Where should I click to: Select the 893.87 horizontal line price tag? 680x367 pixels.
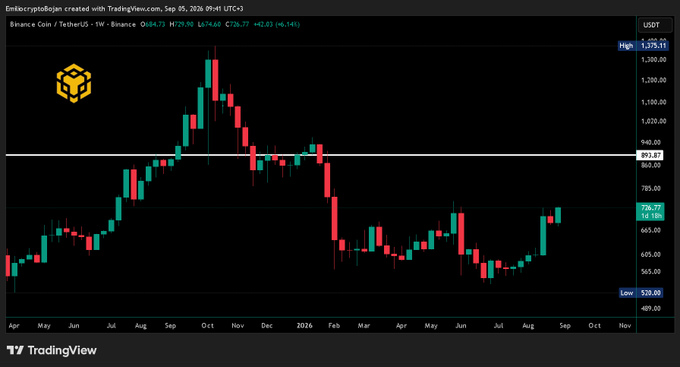(649, 155)
